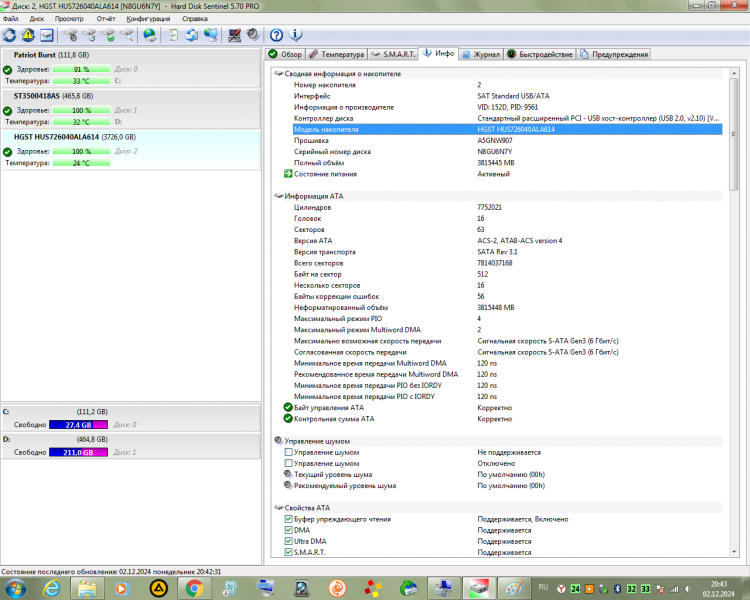
Task: Click the speaker sound toolbar icon
Action: click(x=253, y=35)
